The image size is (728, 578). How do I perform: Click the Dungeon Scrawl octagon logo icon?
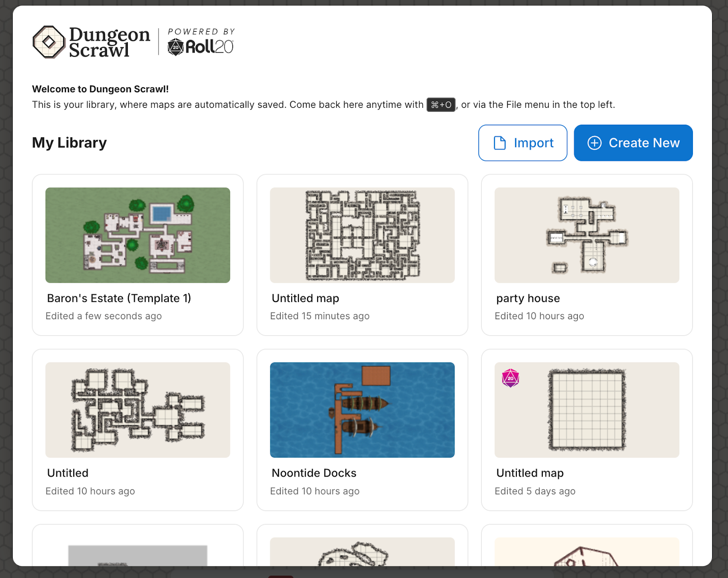click(x=49, y=42)
